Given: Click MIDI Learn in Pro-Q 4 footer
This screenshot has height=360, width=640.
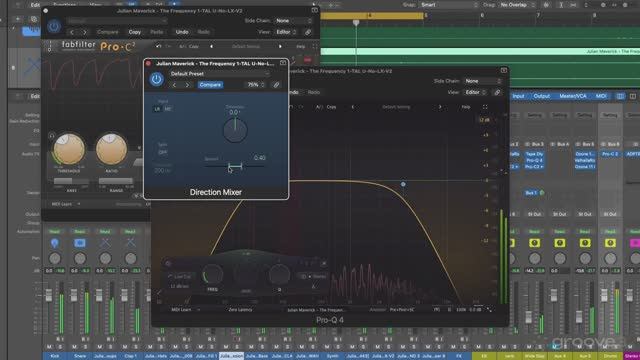Looking at the screenshot, I should pyautogui.click(x=181, y=310).
